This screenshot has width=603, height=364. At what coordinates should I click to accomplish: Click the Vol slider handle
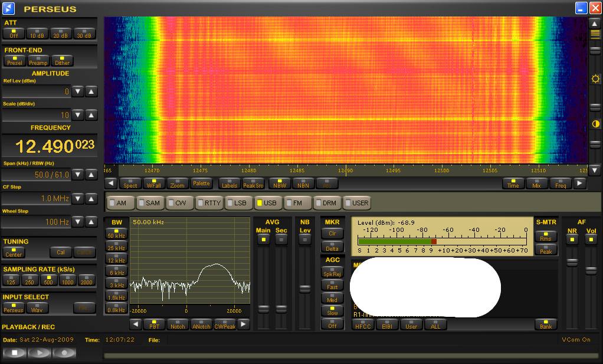click(591, 271)
